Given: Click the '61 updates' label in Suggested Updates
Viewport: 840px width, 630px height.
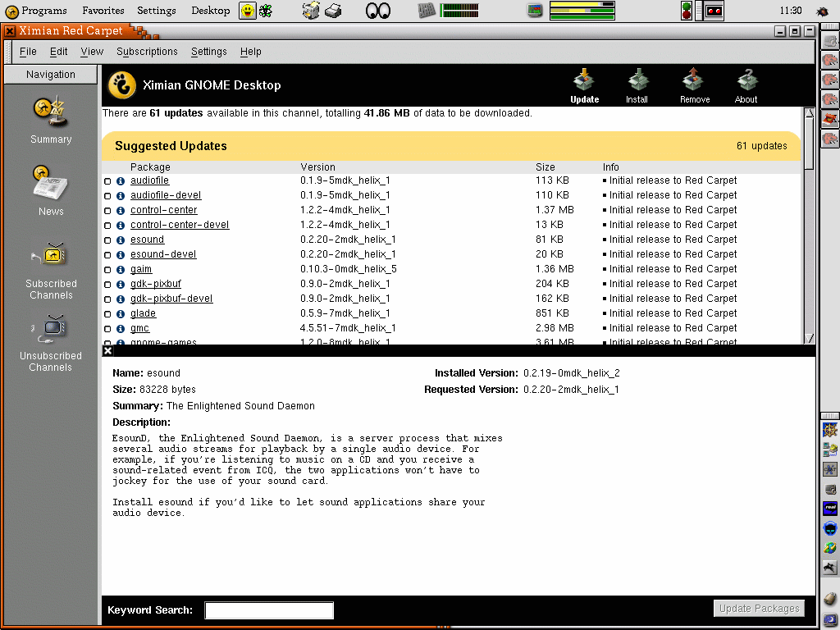Looking at the screenshot, I should tap(761, 146).
